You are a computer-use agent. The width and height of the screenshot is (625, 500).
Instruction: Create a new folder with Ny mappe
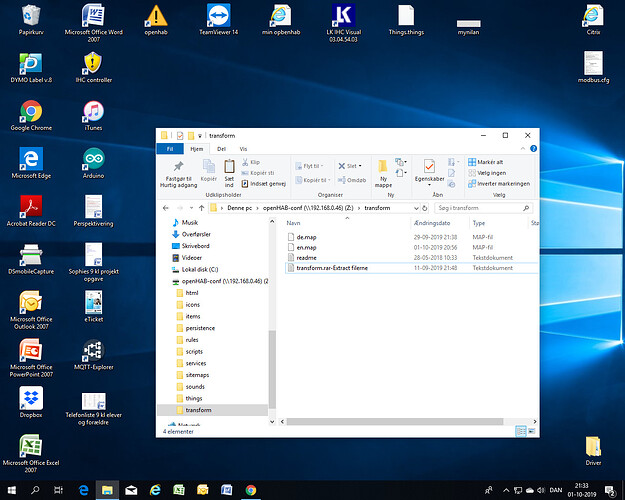pyautogui.click(x=383, y=173)
